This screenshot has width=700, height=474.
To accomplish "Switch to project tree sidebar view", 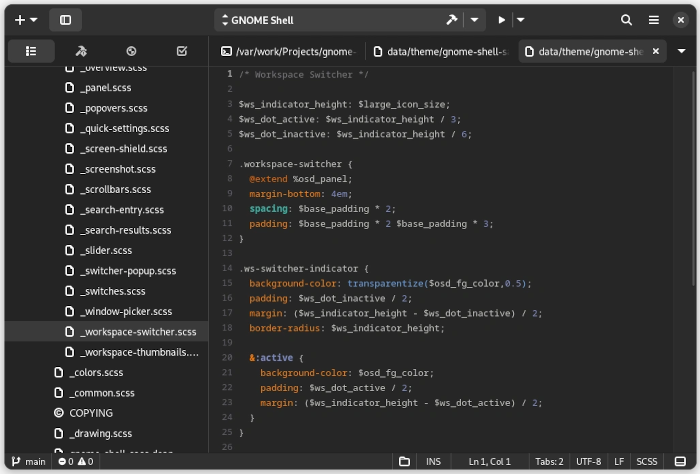I will pyautogui.click(x=31, y=51).
